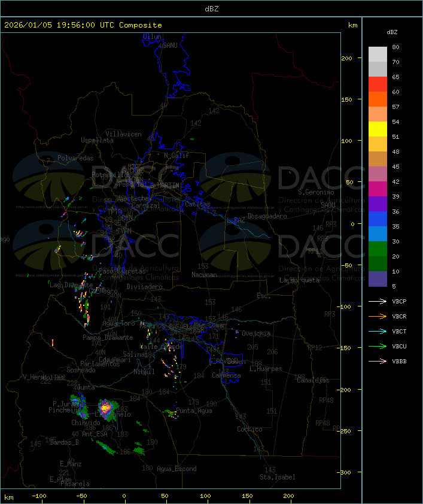
Task: Select the cyan VBCT arrow in legend
Action: (378, 331)
